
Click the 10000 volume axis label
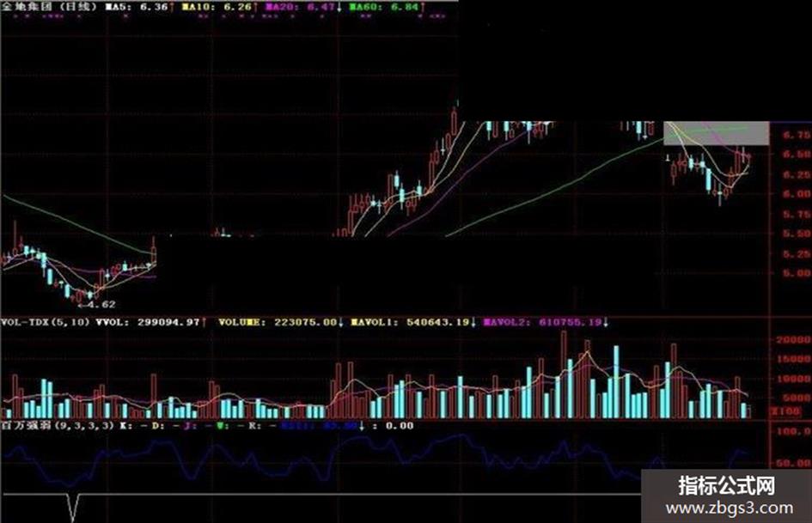pyautogui.click(x=793, y=379)
